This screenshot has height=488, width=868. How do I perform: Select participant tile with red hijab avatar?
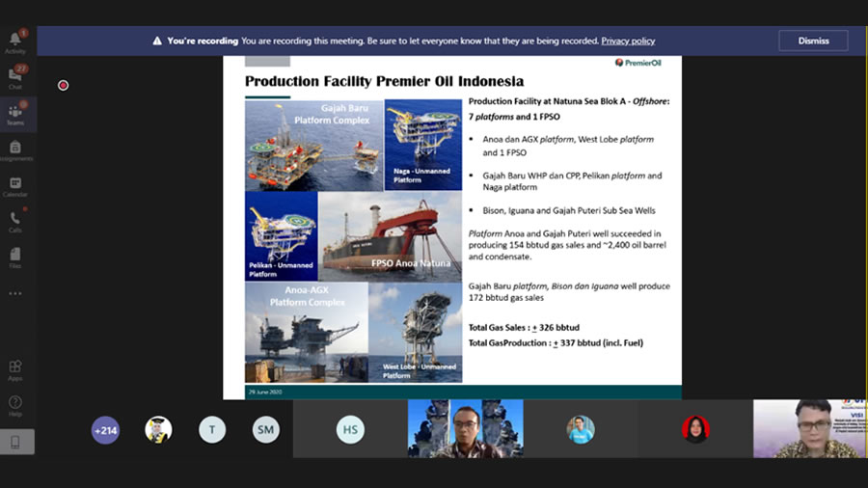click(695, 429)
